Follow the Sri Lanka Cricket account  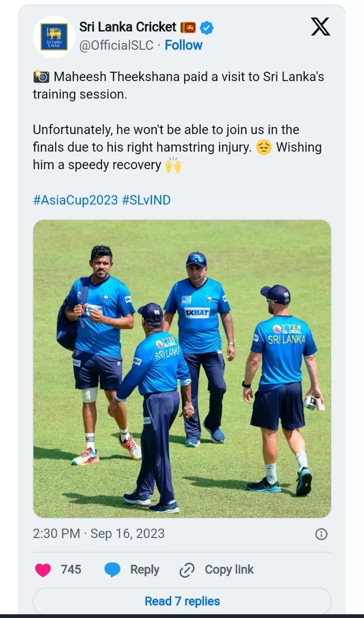click(184, 45)
